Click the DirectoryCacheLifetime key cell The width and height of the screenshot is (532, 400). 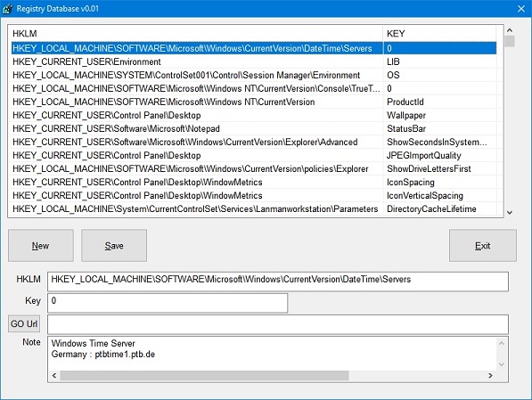click(x=439, y=209)
